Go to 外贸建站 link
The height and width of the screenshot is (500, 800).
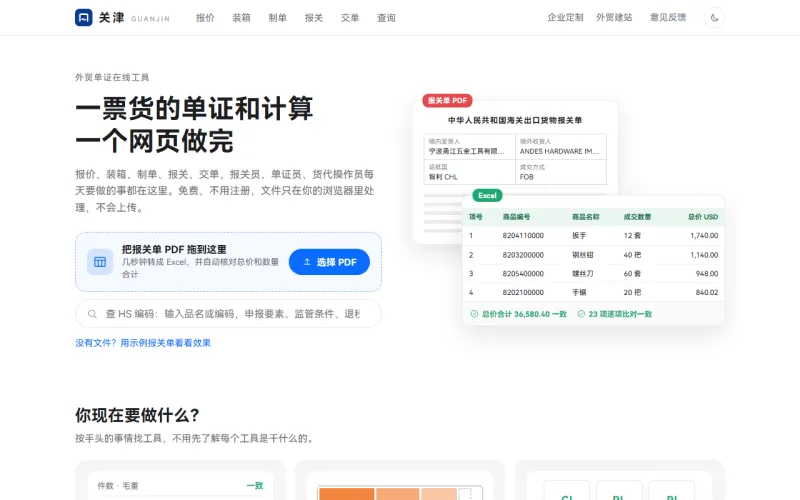614,17
